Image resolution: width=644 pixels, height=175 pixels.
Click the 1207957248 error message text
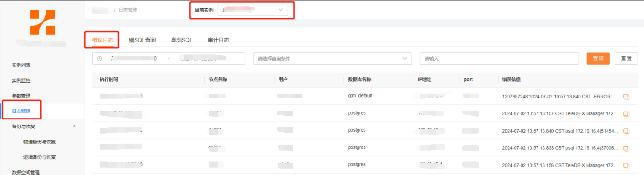point(560,97)
